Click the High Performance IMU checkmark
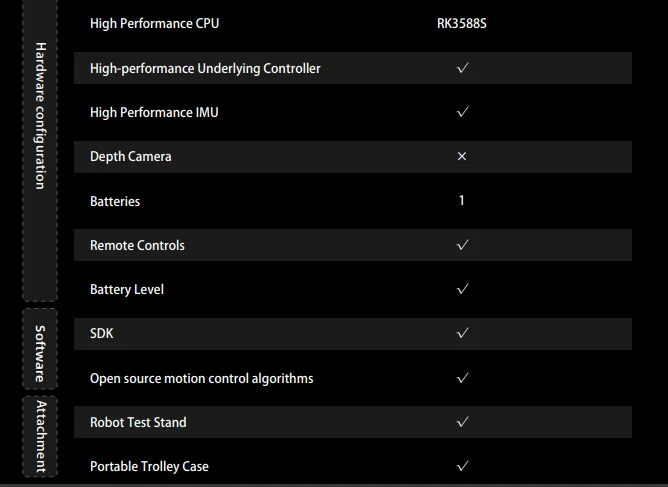The image size is (668, 487). click(x=462, y=112)
